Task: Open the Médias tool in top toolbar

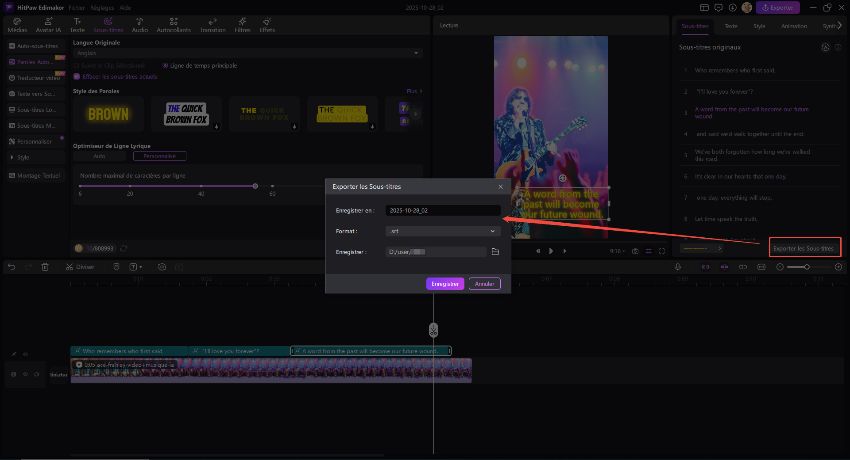Action: click(x=17, y=26)
